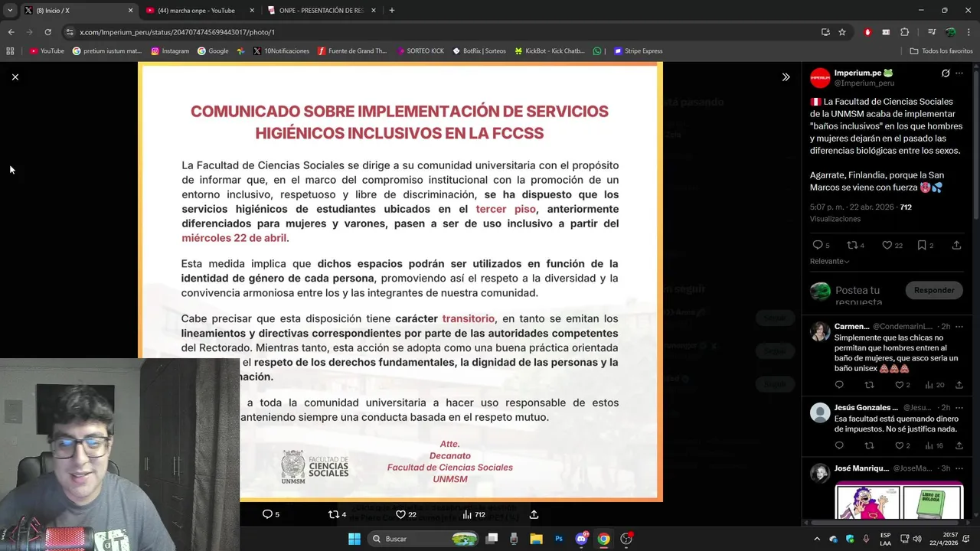Switch to the ONPE presentation tab
This screenshot has height=551, width=980.
(x=320, y=11)
